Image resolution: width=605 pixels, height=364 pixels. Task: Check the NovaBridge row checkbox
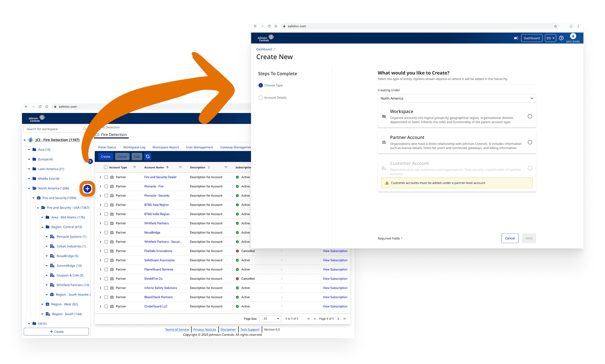click(x=106, y=233)
